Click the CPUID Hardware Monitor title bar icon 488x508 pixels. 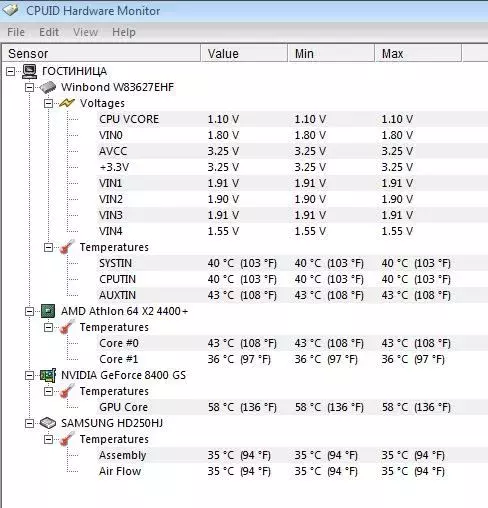(x=11, y=10)
